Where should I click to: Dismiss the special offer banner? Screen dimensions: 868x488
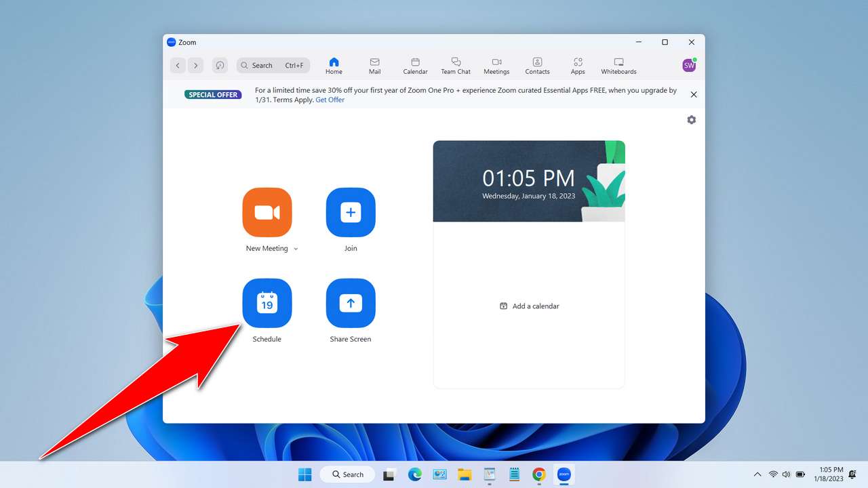693,94
